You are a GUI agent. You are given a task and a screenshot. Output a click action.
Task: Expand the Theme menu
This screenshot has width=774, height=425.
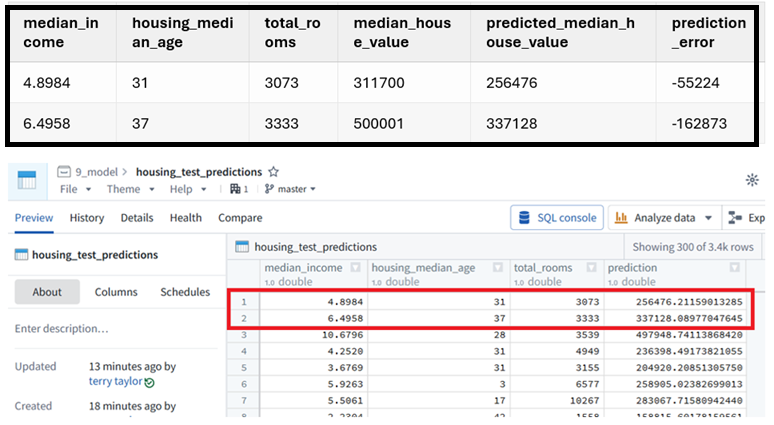(x=130, y=189)
